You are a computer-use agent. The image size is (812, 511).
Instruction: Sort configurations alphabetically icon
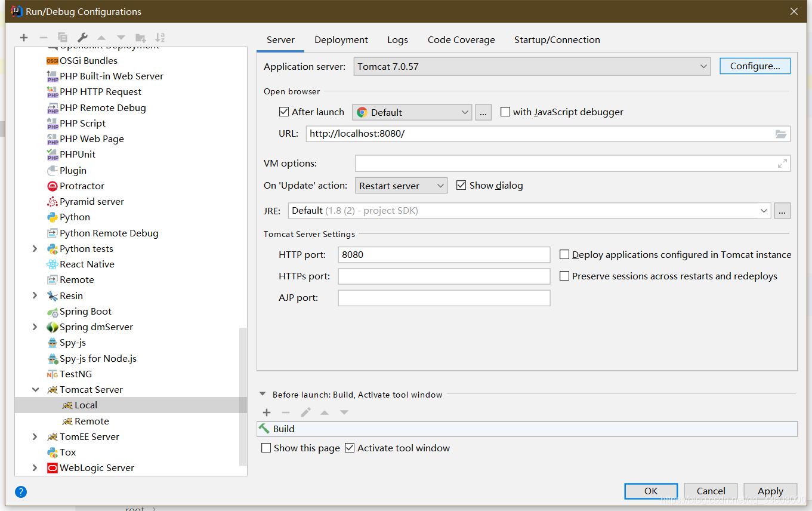(x=160, y=38)
